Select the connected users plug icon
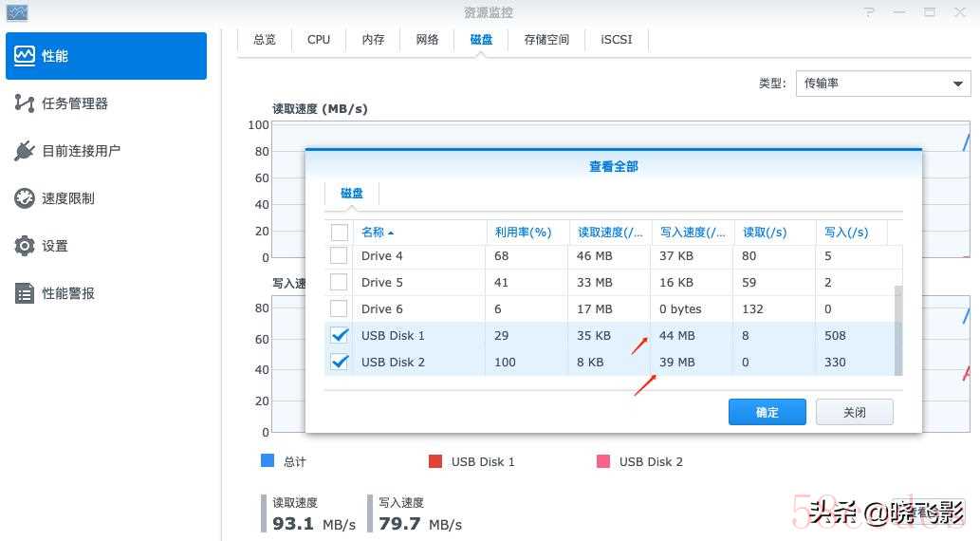Viewport: 980px width, 541px height. point(25,151)
